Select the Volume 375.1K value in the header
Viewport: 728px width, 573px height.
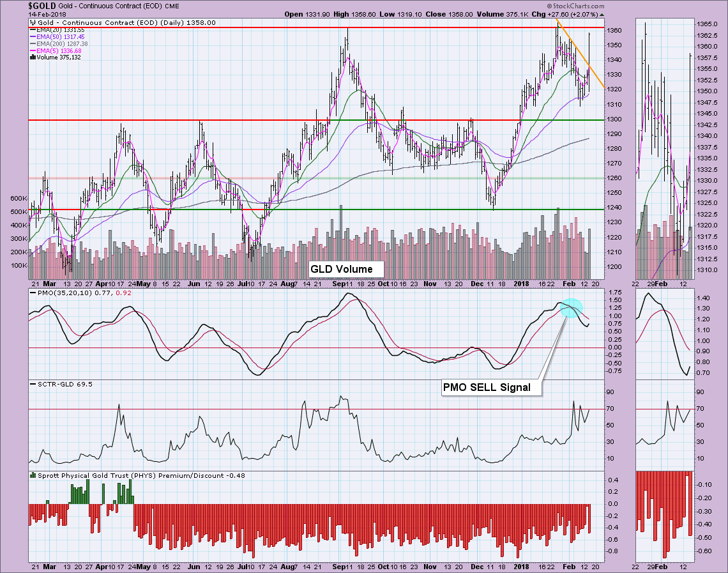coord(503,15)
